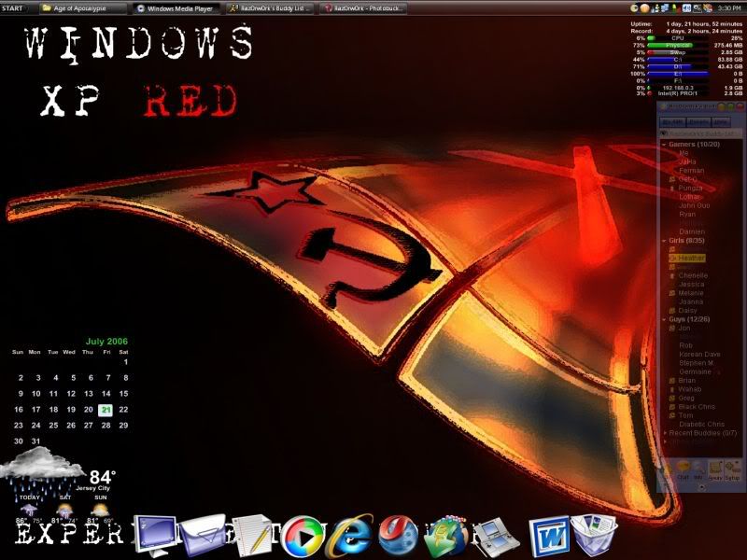Open the computer monitor dock icon
Viewport: 747px width, 560px height.
pyautogui.click(x=155, y=535)
